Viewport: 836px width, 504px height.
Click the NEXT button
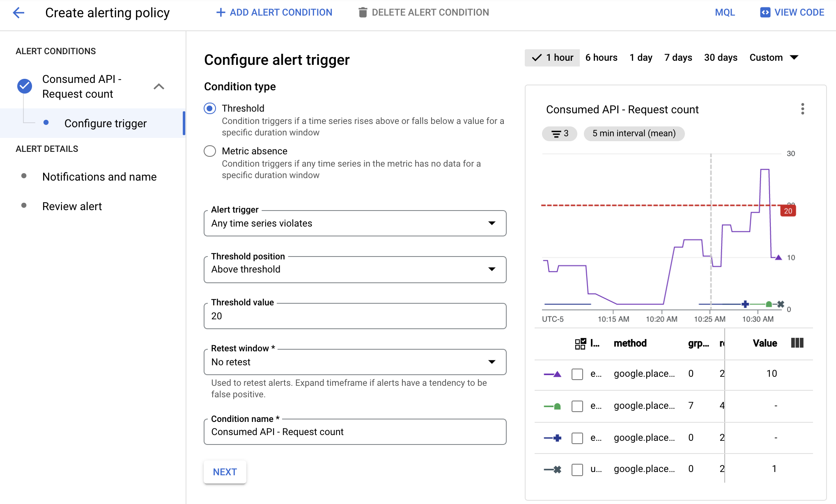click(225, 472)
